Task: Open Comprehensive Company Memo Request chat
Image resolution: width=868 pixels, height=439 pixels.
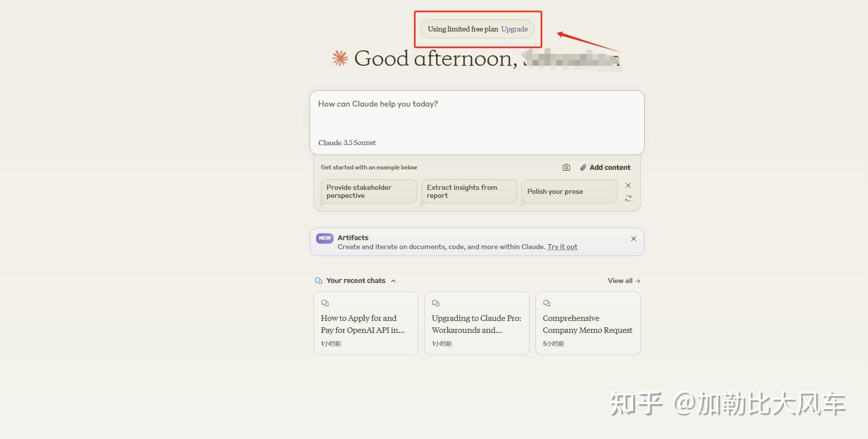Action: tap(588, 323)
